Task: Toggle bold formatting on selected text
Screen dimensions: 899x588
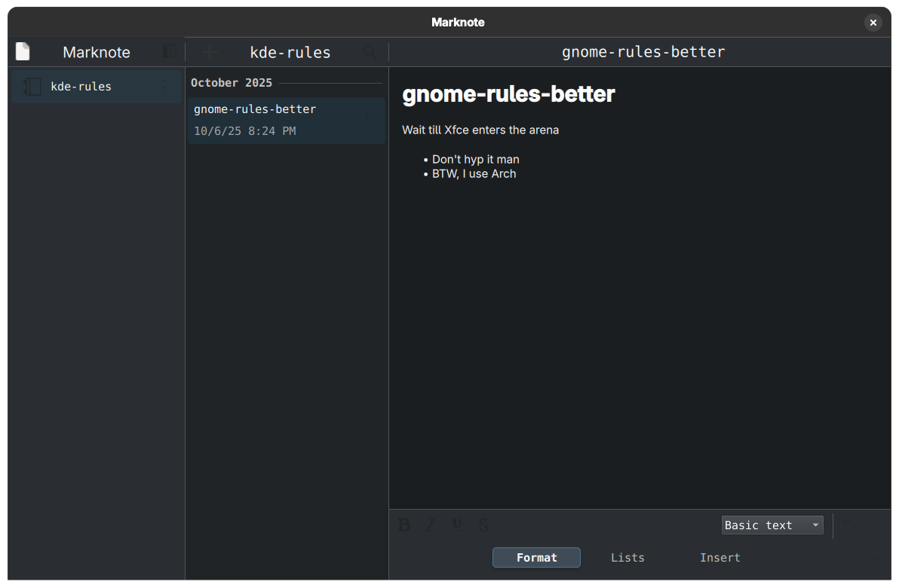Action: tap(404, 525)
